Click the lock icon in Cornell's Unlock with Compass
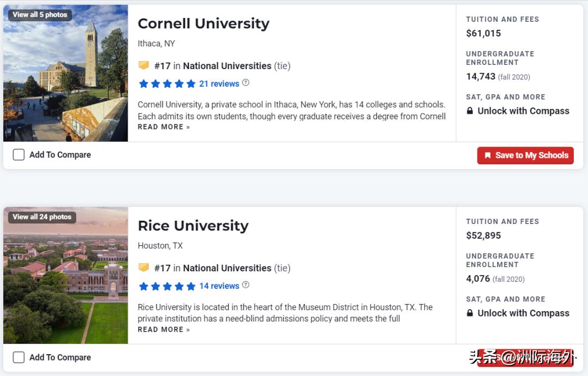 [470, 111]
